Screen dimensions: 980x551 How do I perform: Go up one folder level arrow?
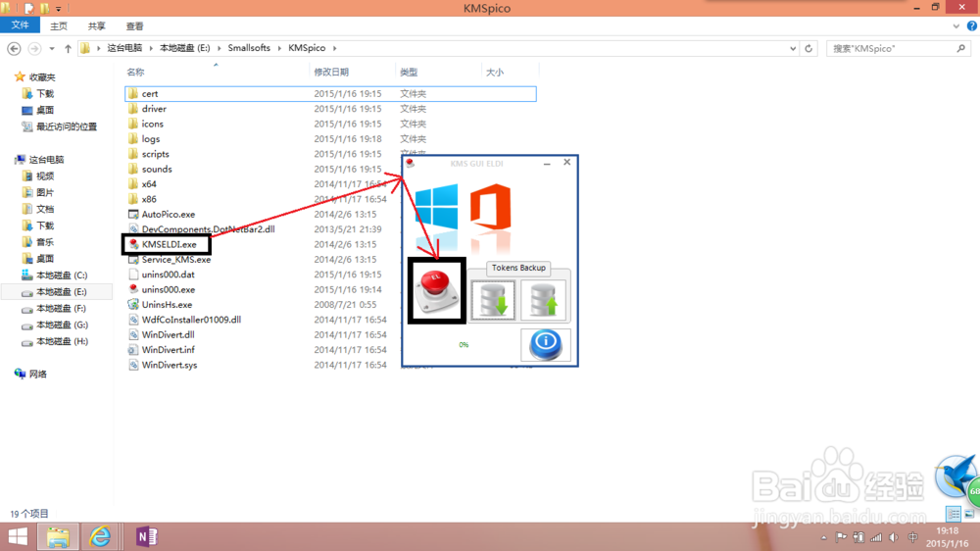click(x=69, y=48)
